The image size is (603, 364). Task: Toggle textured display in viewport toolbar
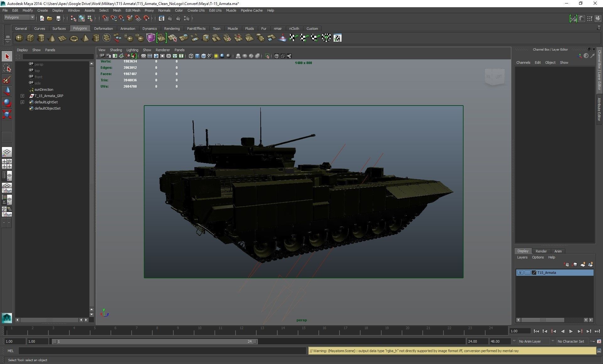point(210,56)
